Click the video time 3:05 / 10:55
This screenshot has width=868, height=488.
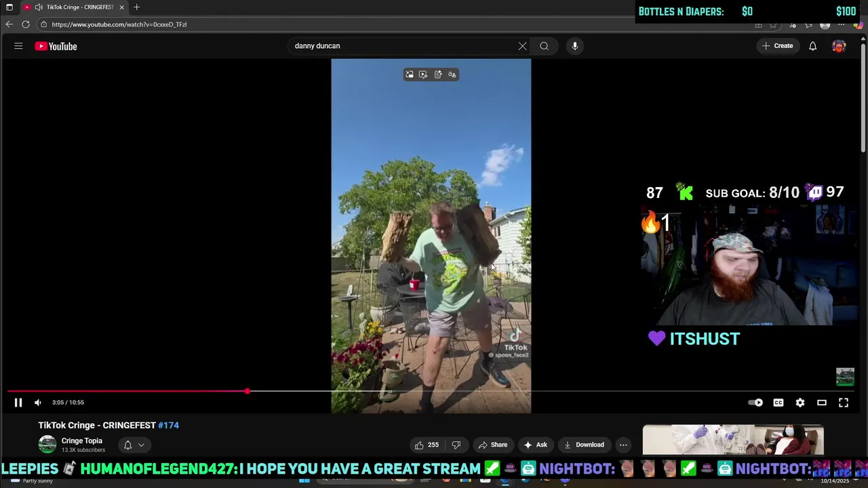(68, 403)
